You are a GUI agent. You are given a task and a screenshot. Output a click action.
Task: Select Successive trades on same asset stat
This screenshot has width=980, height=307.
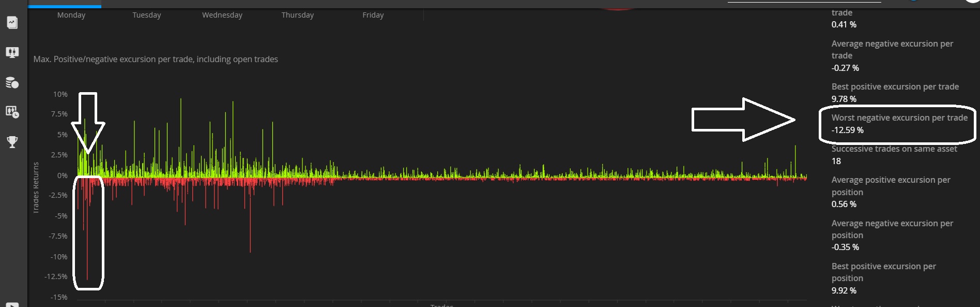(894, 154)
